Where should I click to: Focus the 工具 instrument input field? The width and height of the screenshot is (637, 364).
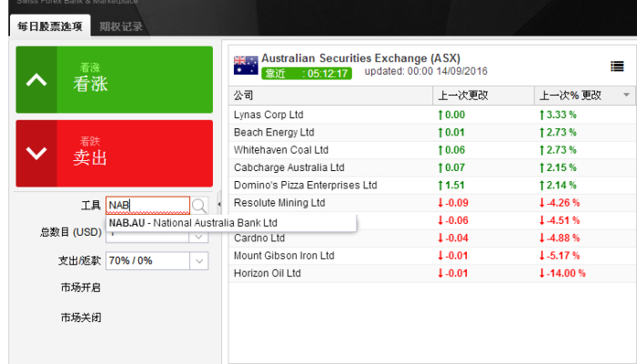click(147, 206)
